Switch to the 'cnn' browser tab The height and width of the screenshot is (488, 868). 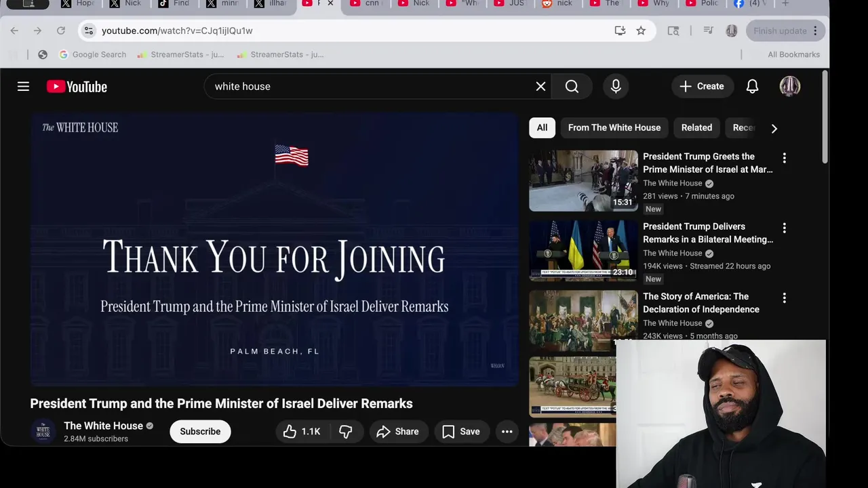click(366, 4)
